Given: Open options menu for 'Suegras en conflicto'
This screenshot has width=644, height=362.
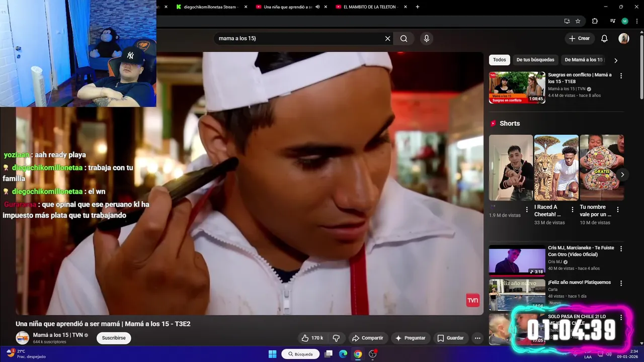Looking at the screenshot, I should pyautogui.click(x=621, y=76).
